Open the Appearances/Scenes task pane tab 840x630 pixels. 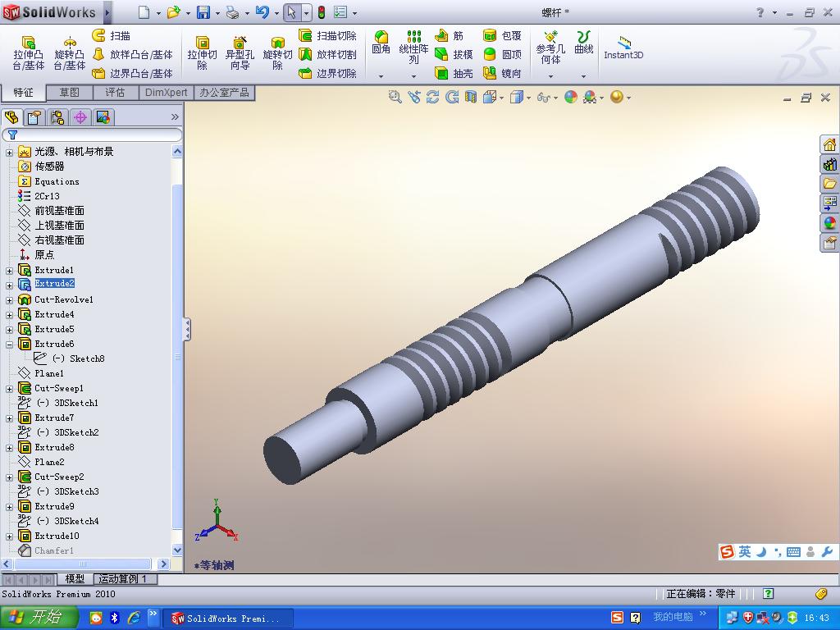(x=830, y=222)
